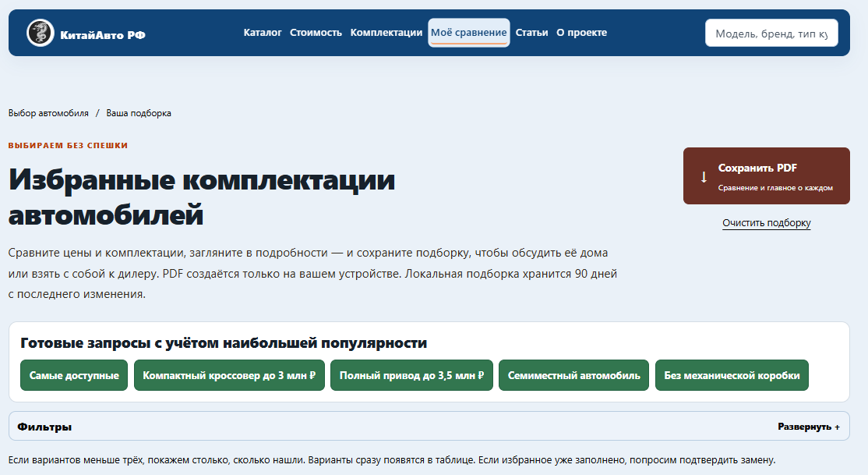The width and height of the screenshot is (868, 475).
Task: Navigate to О проекте
Action: [581, 33]
